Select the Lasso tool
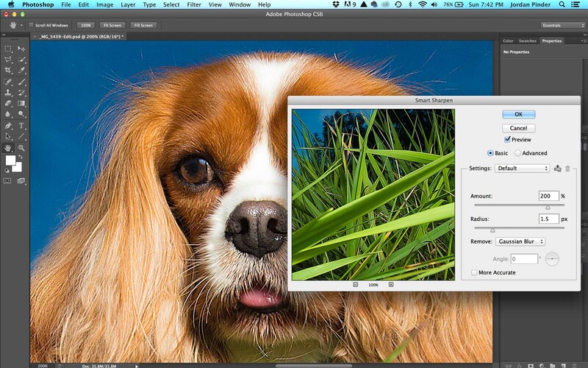 tap(8, 60)
